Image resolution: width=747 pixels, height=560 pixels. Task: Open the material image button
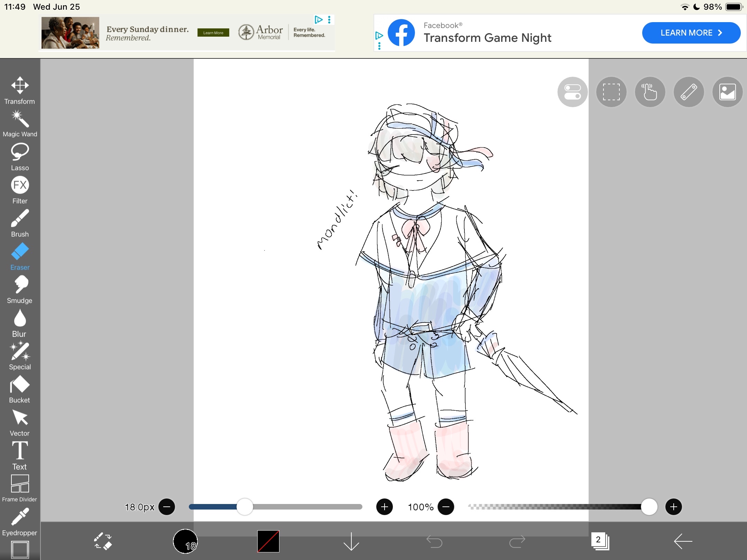click(x=728, y=92)
